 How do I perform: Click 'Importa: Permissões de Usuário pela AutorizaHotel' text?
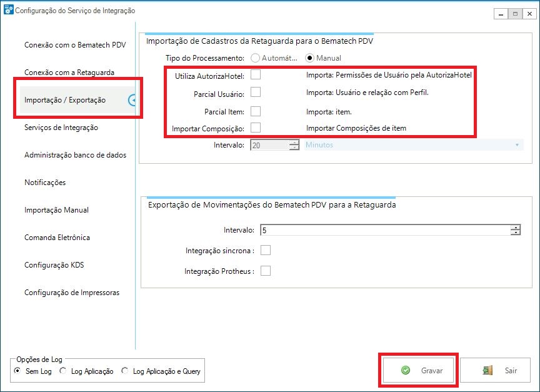[x=389, y=75]
